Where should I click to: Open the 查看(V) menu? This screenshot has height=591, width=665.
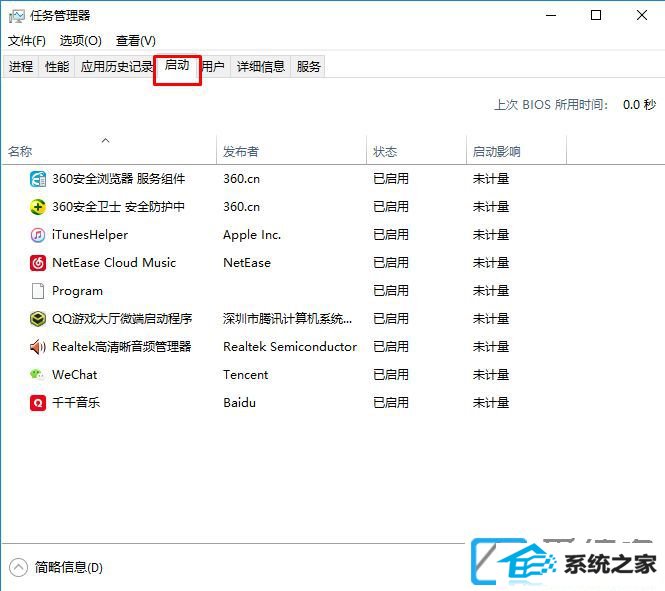coord(136,41)
